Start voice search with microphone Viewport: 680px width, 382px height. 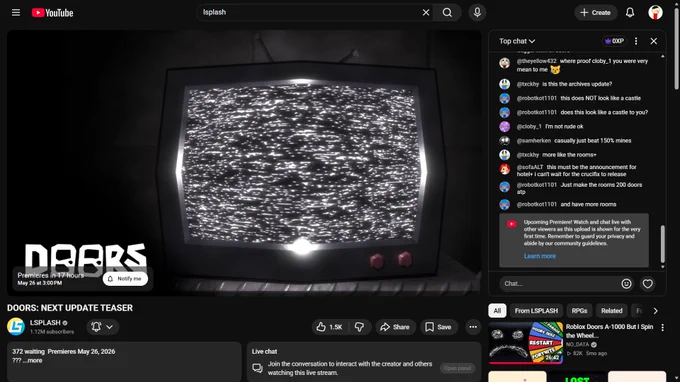click(x=477, y=13)
